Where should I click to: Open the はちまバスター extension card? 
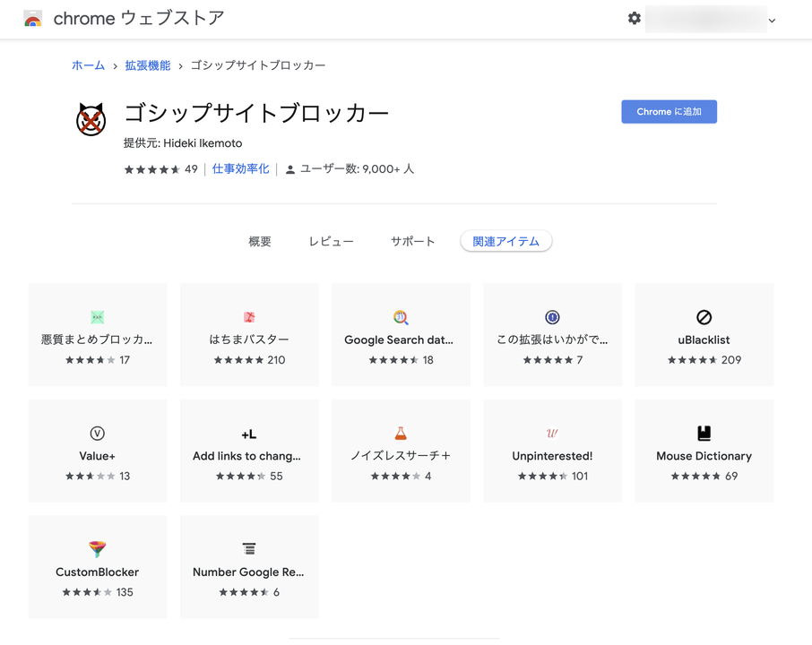coord(249,334)
